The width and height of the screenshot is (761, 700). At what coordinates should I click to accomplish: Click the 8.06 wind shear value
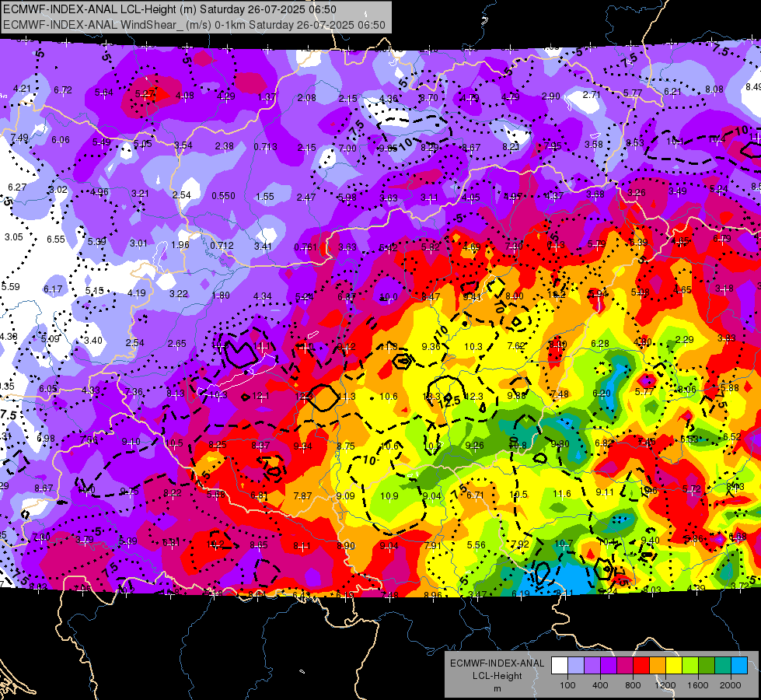[686, 389]
